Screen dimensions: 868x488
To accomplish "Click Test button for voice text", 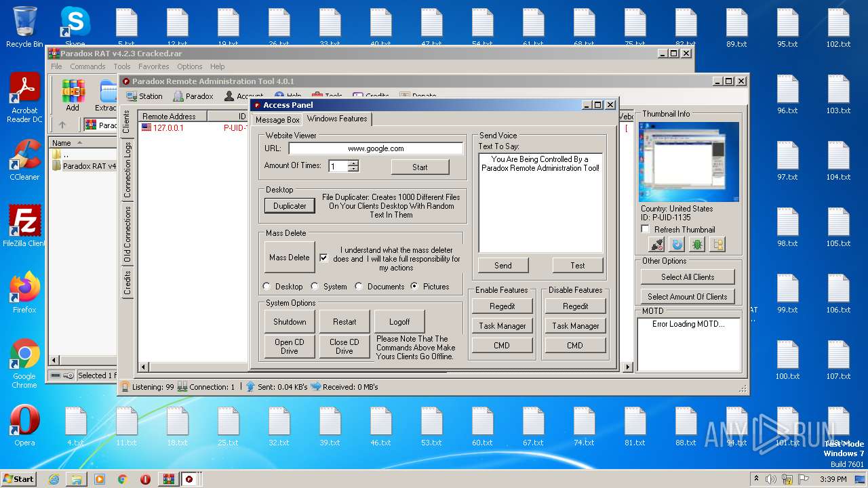I will coord(578,265).
